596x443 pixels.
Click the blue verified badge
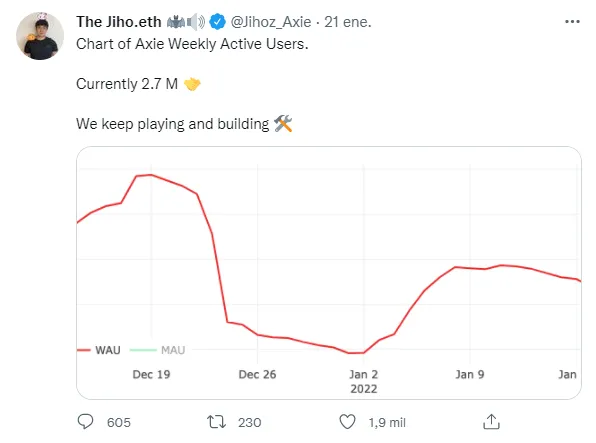click(217, 22)
